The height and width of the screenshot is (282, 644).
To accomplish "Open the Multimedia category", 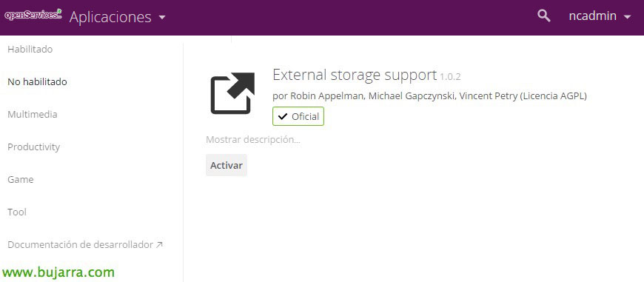I will pos(33,114).
